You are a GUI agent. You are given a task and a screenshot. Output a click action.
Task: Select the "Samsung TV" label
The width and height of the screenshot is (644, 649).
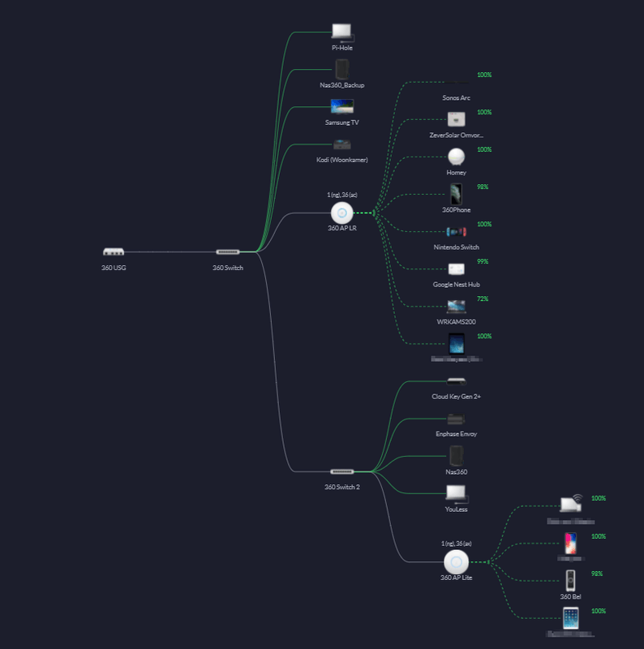pos(341,122)
